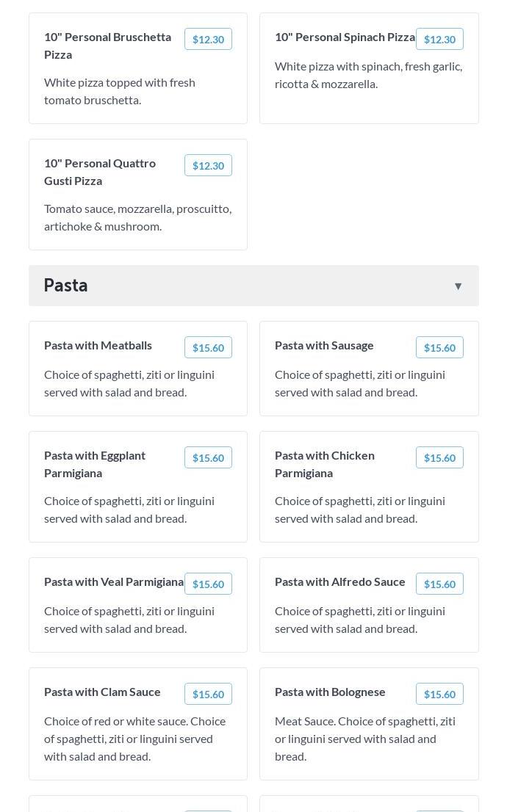Screen dimensions: 507x812
Task: Click $15.60 price for Clam Sauce pasta
Action: point(208,695)
